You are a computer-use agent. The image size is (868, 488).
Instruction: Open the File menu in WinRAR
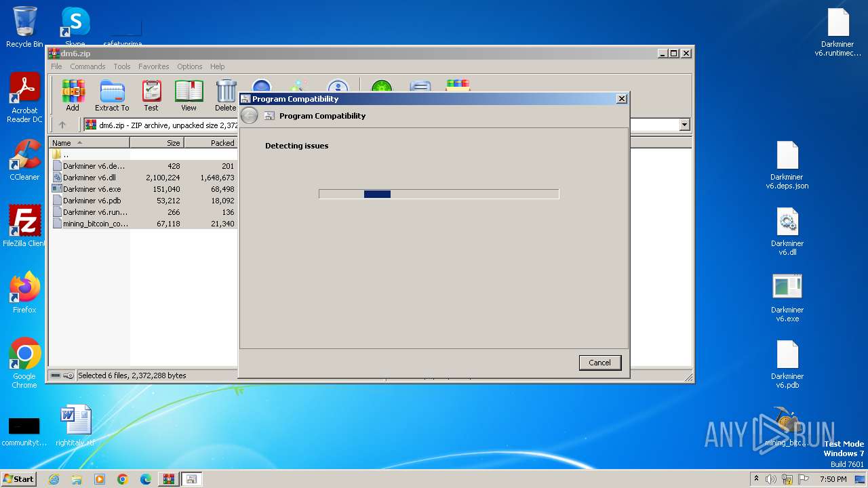point(56,66)
